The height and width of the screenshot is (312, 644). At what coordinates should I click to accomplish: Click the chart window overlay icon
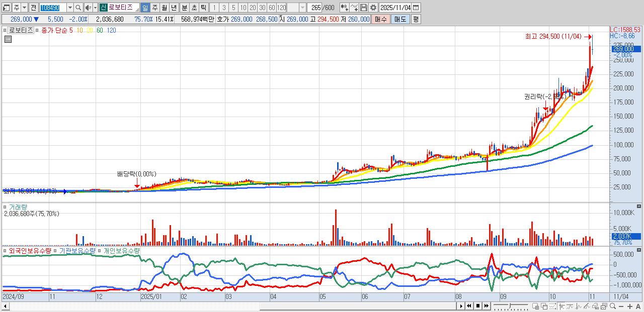604,306
